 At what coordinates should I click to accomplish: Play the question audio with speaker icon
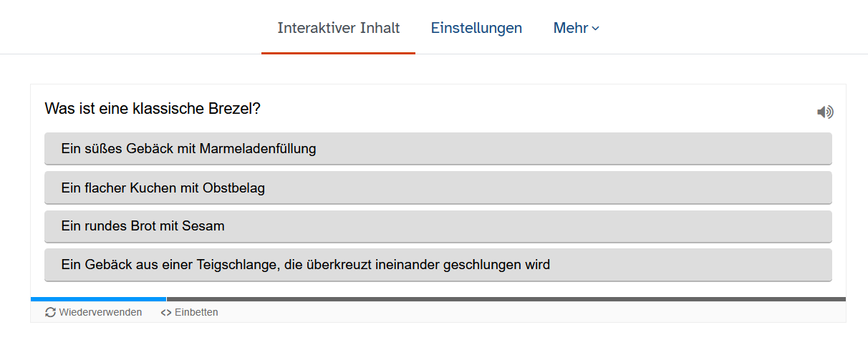click(825, 112)
